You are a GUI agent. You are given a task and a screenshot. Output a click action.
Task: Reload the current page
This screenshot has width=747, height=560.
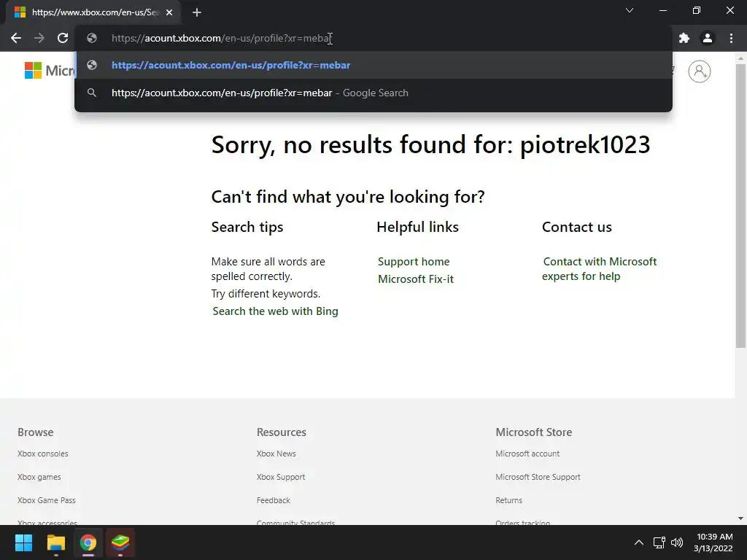click(x=63, y=38)
